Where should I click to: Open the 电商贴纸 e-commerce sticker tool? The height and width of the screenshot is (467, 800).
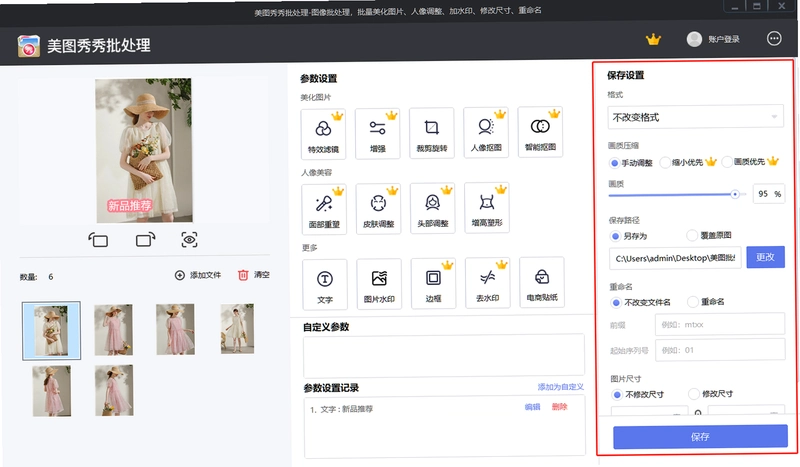pyautogui.click(x=542, y=282)
